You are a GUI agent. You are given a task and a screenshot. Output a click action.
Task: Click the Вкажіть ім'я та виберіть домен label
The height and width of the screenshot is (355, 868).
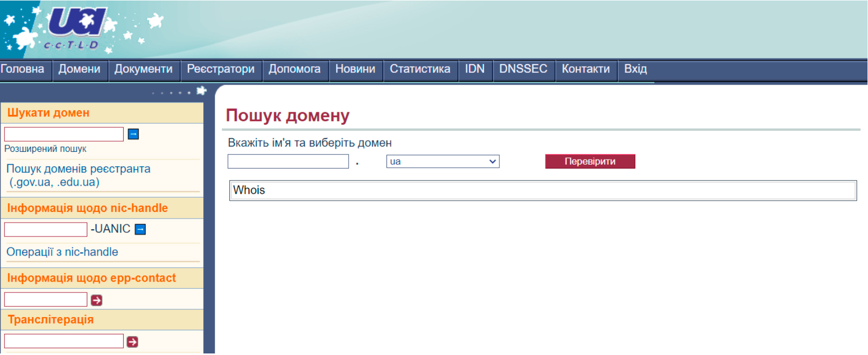coord(310,143)
